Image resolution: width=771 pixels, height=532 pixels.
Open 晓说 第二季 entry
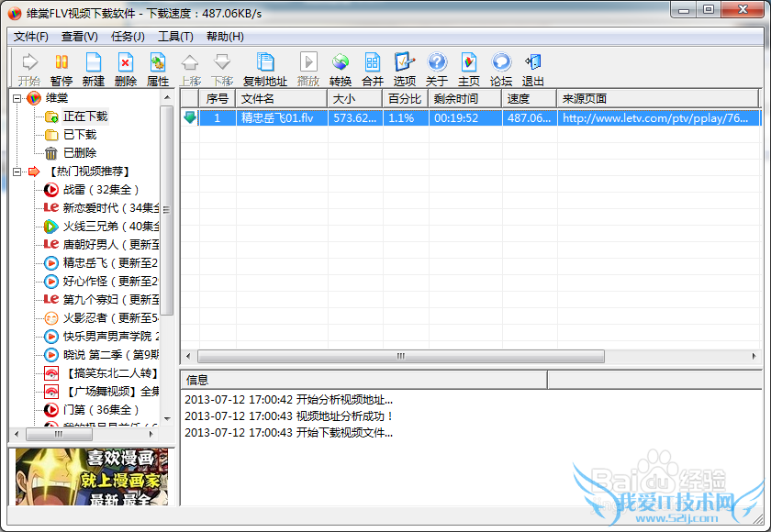coord(111,355)
